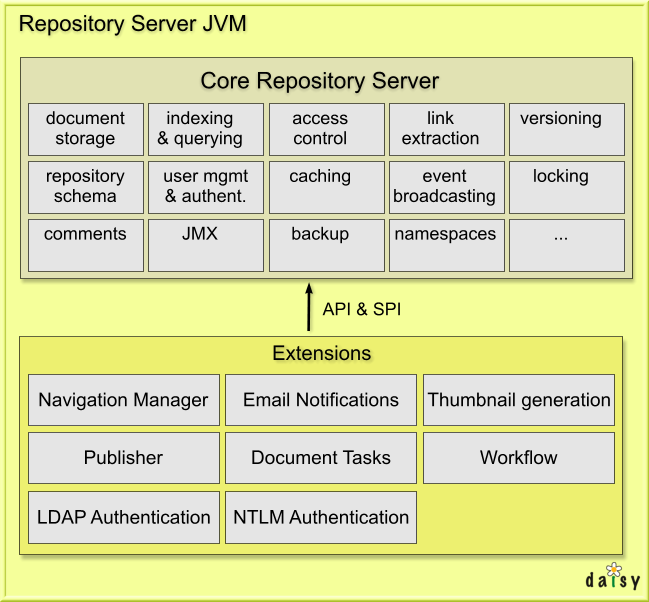
Task: Select user mgmt & authent. box
Action: click(206, 187)
